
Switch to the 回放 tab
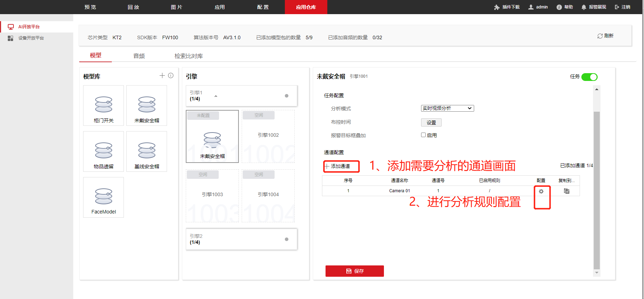click(133, 7)
